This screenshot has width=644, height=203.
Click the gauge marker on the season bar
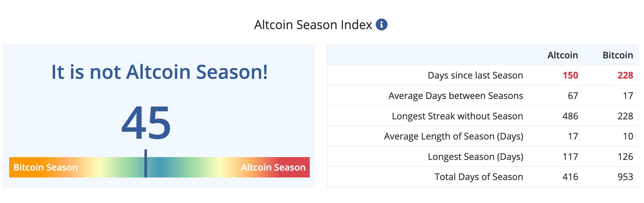click(x=146, y=163)
